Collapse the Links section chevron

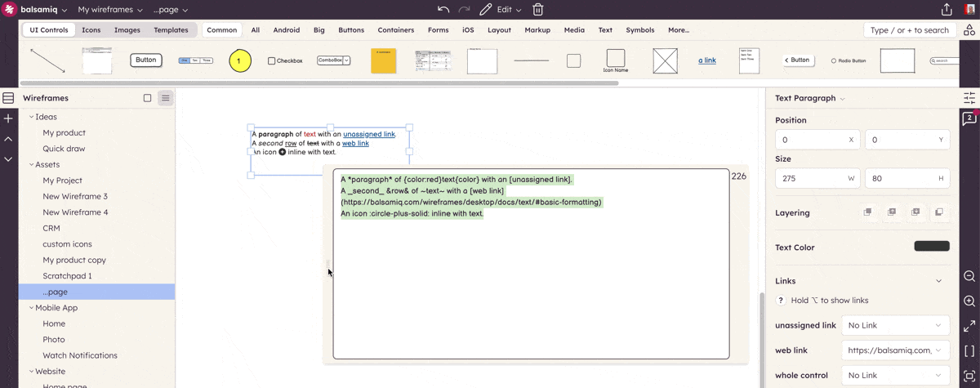[938, 281]
